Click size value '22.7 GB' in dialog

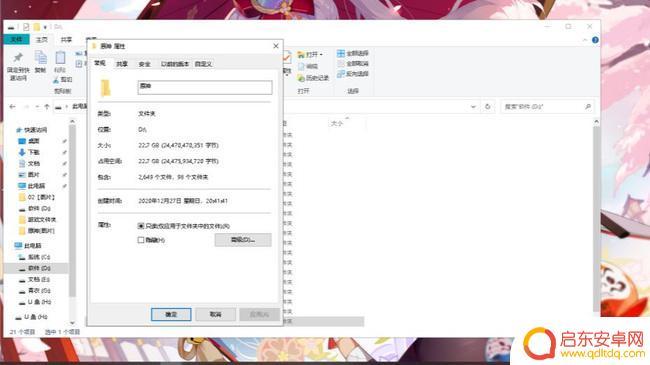pos(149,145)
